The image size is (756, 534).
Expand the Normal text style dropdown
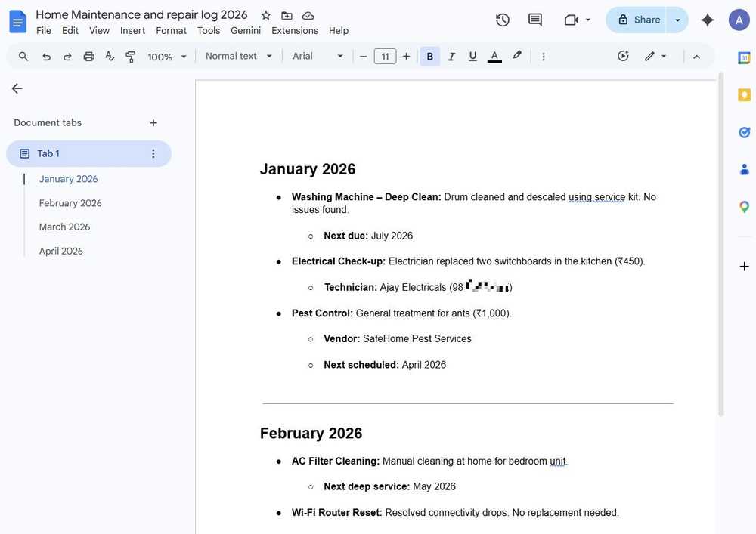pos(239,57)
